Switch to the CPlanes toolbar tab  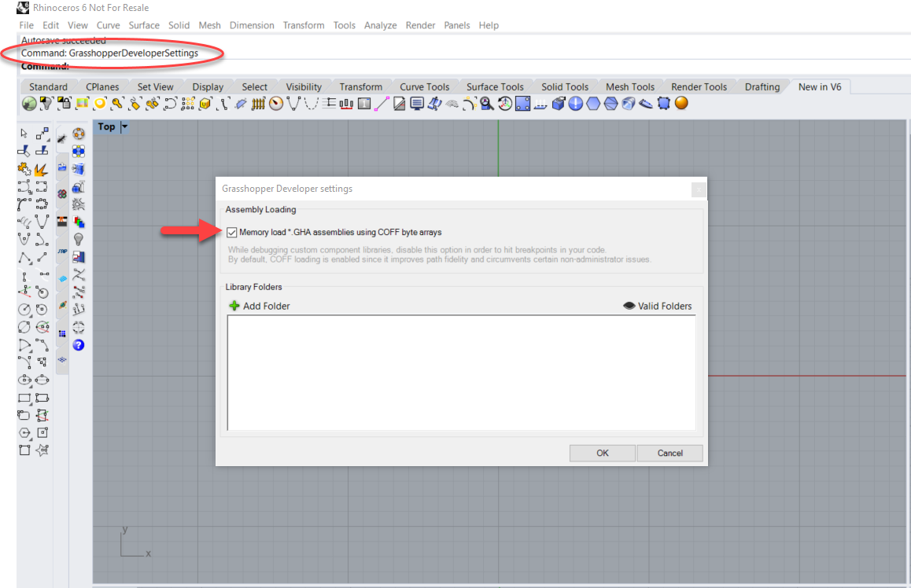click(x=102, y=87)
